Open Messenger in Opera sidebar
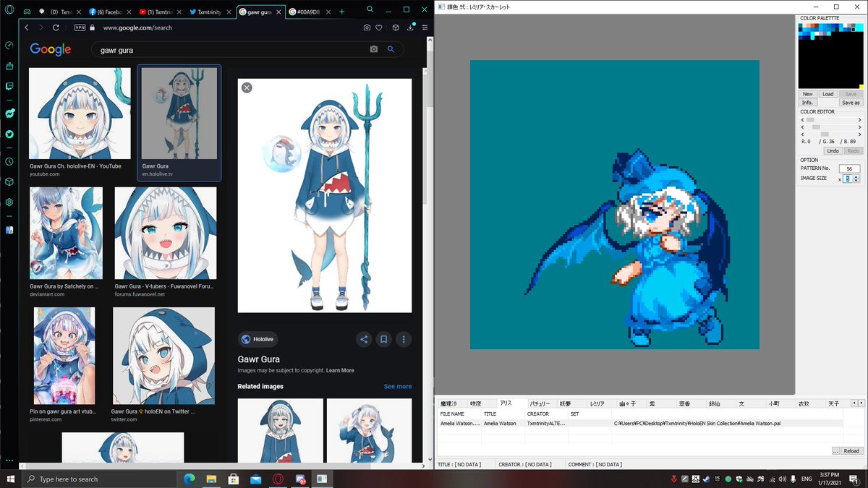This screenshot has width=868, height=488. [9, 114]
